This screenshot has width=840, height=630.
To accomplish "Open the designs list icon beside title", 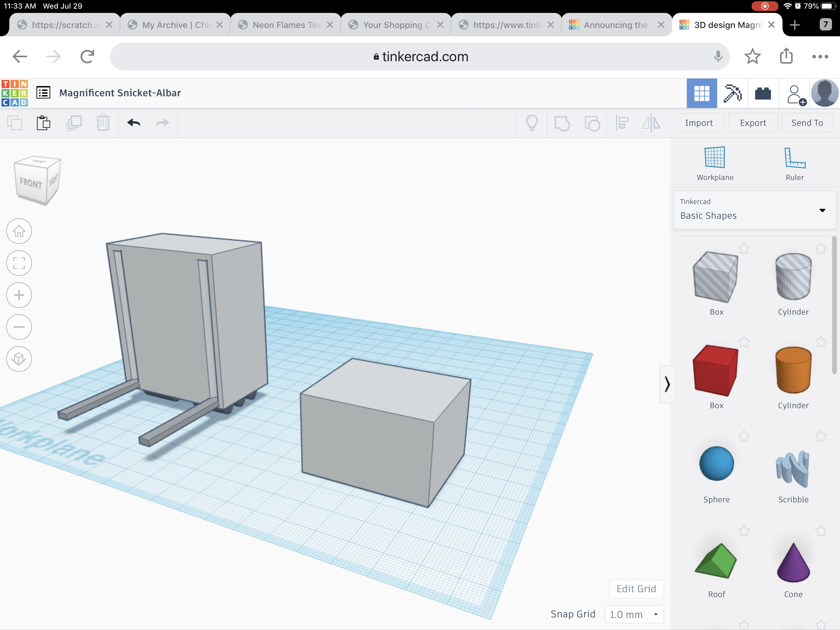I will 43,93.
